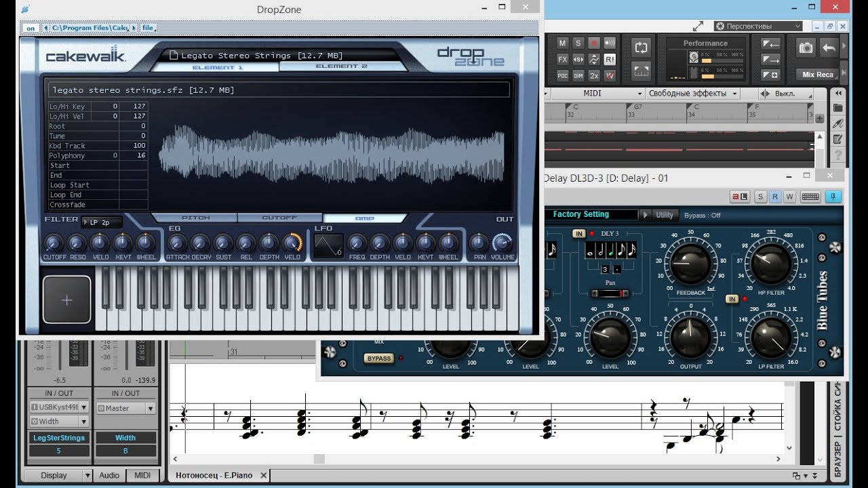
Task: Switch to Element 2 tab in DropZone
Action: coord(342,66)
